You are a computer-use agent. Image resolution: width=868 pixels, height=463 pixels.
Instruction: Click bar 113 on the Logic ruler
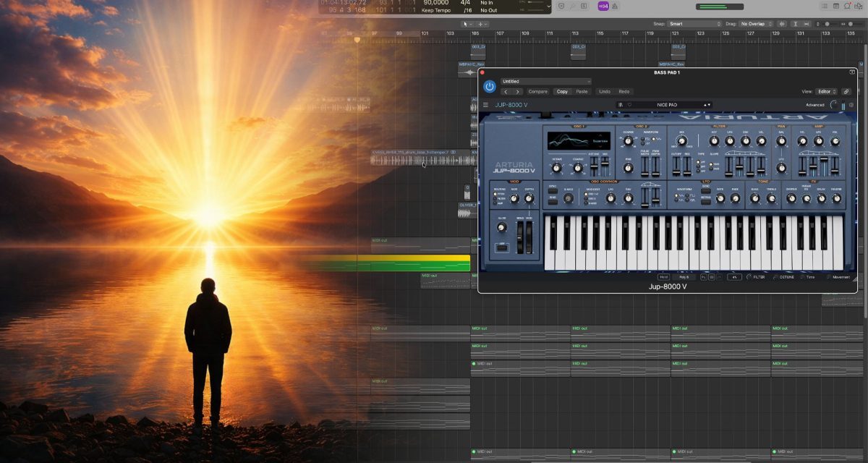pyautogui.click(x=575, y=33)
